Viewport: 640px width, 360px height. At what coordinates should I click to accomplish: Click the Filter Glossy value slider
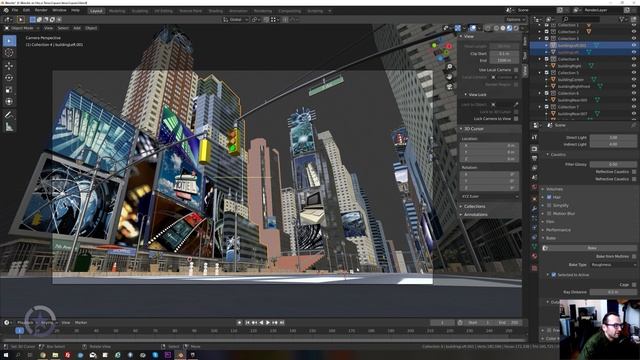click(x=613, y=164)
